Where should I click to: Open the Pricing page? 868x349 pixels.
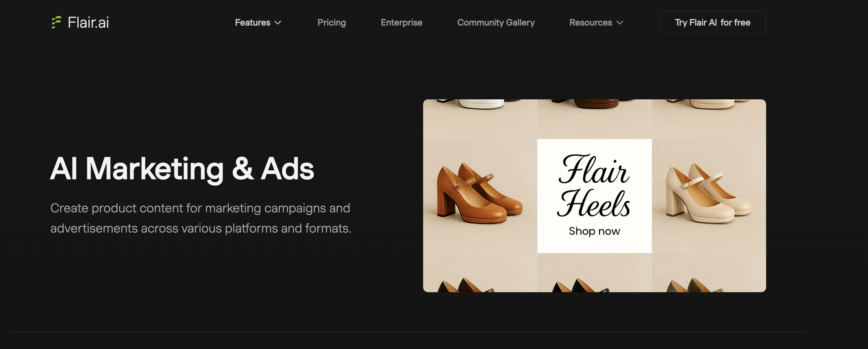(x=331, y=23)
